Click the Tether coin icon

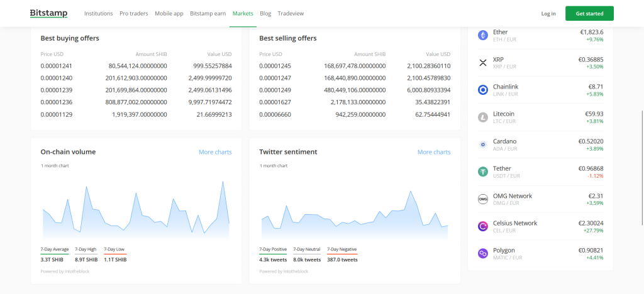pos(483,171)
